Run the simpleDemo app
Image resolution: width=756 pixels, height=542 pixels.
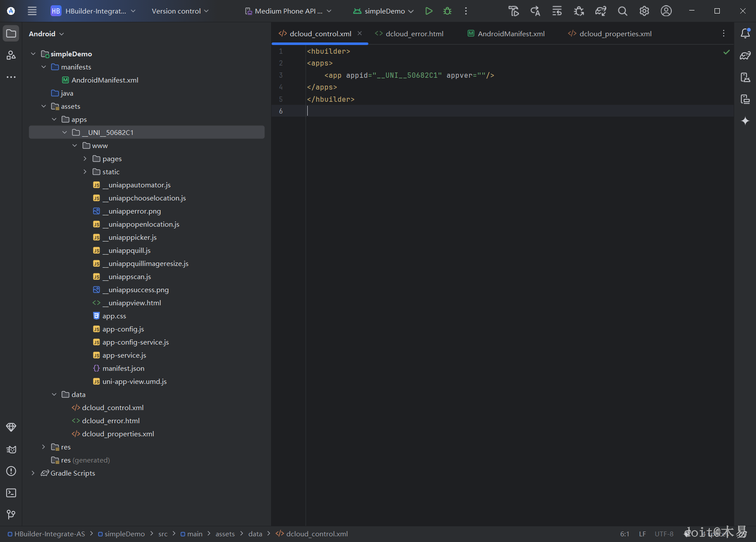coord(429,11)
